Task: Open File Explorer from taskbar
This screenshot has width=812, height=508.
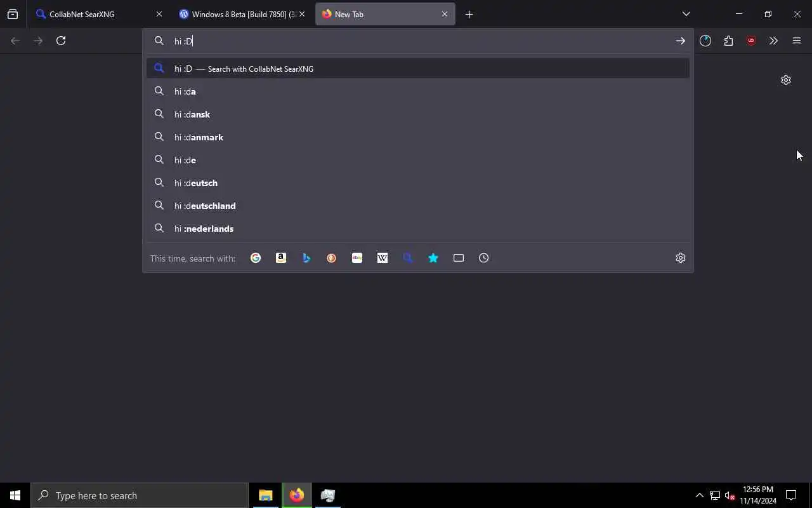Action: pyautogui.click(x=265, y=495)
